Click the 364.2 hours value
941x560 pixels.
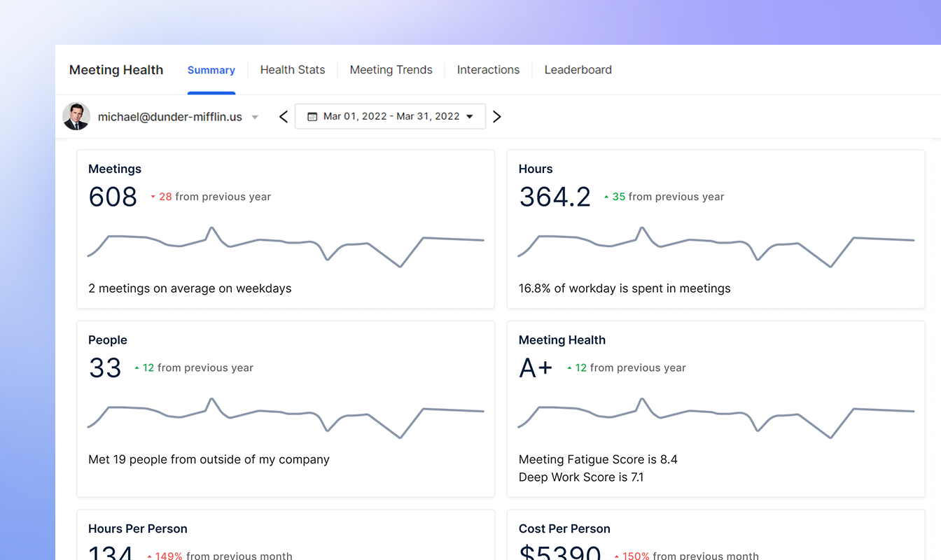click(555, 197)
